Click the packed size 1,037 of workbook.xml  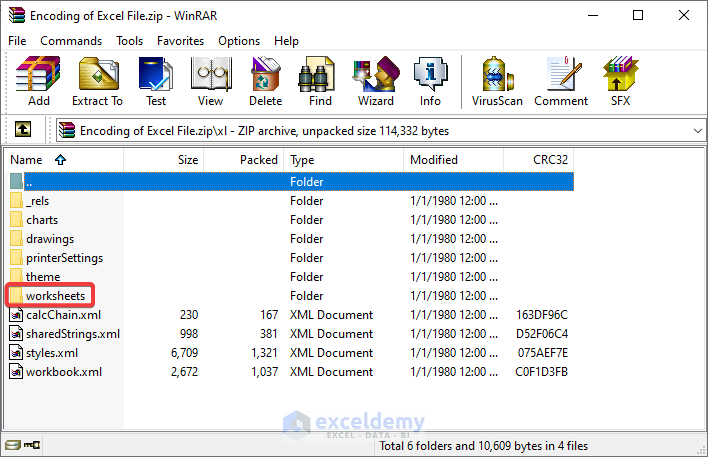click(264, 371)
